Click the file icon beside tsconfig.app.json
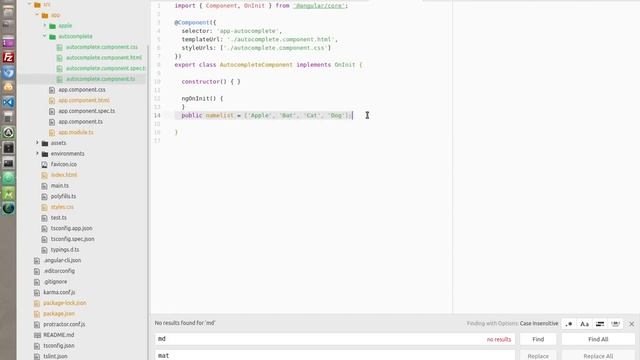 [44, 229]
